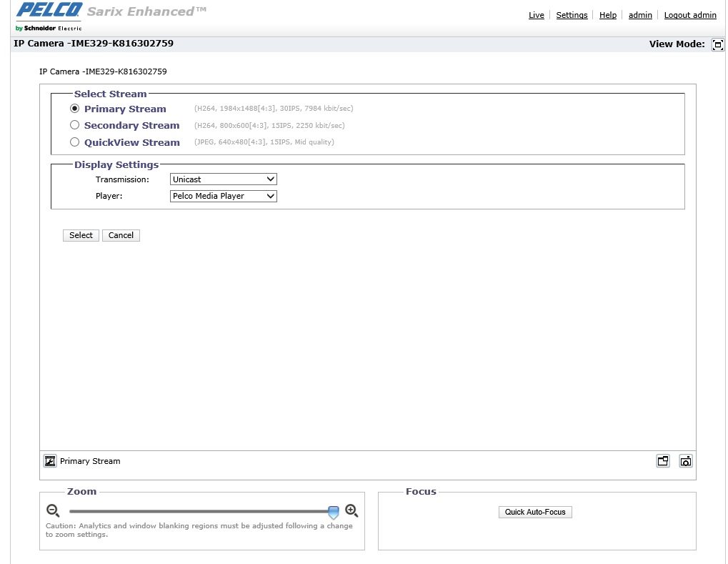Click the zoom out magnifier icon
Screen dimensions: 728x564
pos(53,510)
